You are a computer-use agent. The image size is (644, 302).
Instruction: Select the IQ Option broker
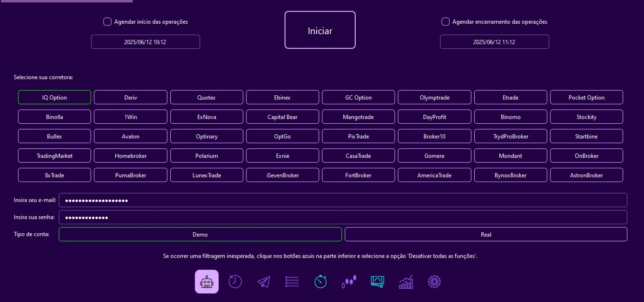[x=55, y=97]
